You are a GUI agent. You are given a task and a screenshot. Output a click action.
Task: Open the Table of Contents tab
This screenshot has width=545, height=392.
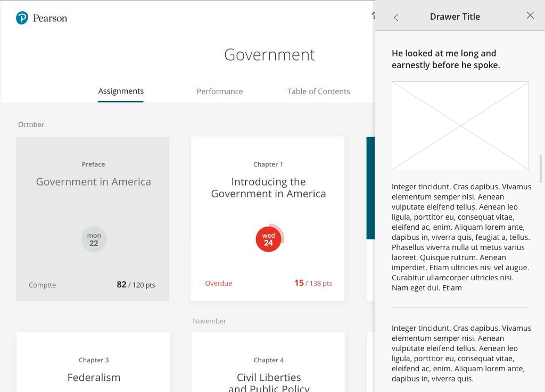pyautogui.click(x=318, y=91)
